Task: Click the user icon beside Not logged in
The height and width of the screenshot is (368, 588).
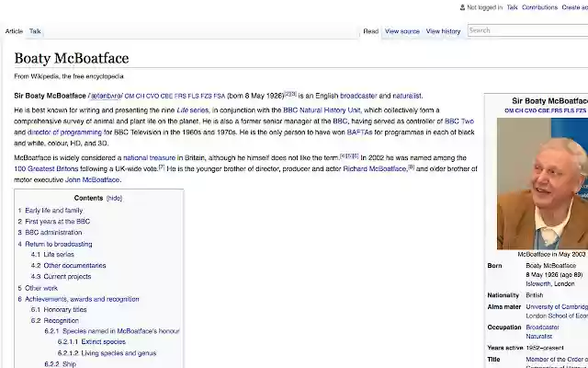Action: (462, 7)
